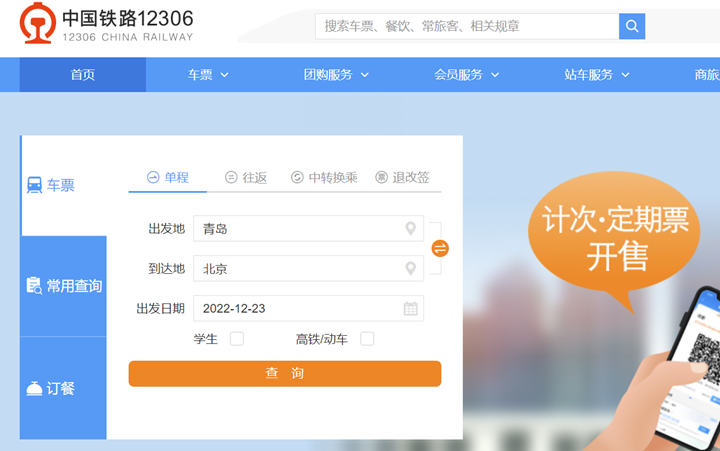
Task: Open the calendar icon for departure date
Action: (x=410, y=308)
